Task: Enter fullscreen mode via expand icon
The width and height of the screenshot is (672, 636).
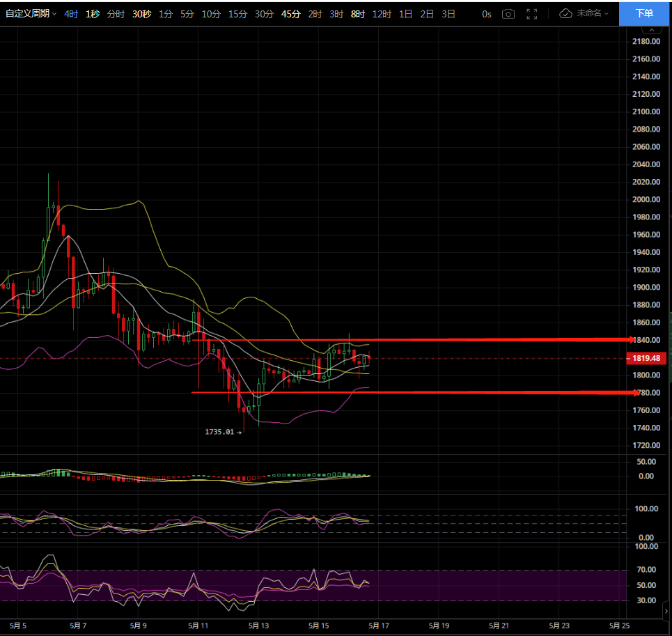Action: 532,14
